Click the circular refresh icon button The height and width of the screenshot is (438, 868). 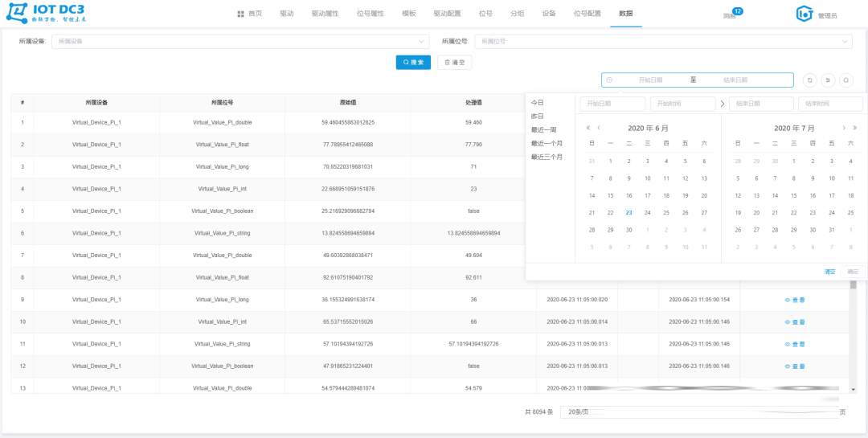click(x=810, y=80)
